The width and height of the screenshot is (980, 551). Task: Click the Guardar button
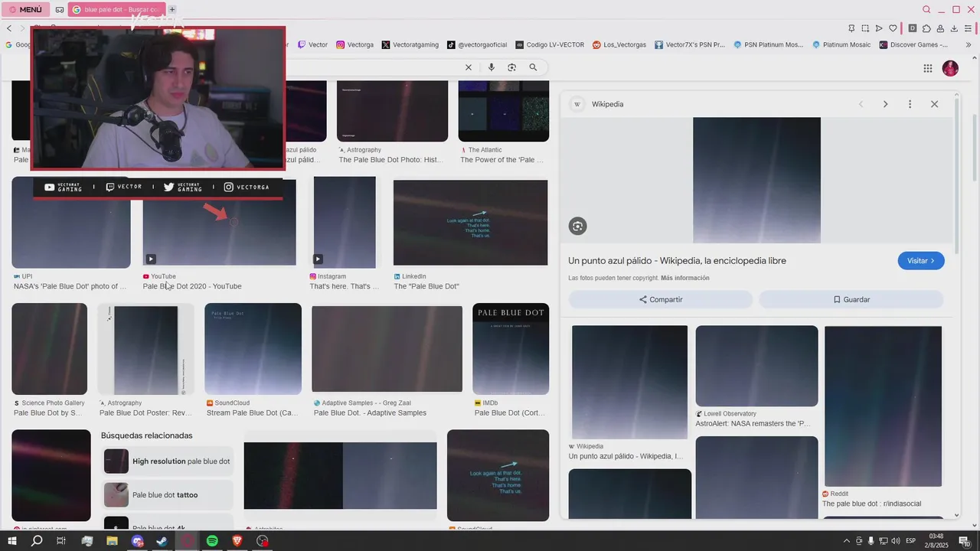coord(851,299)
